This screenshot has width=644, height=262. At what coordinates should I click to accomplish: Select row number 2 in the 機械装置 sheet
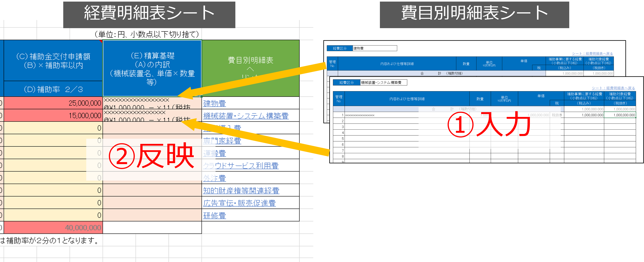[x=339, y=121]
